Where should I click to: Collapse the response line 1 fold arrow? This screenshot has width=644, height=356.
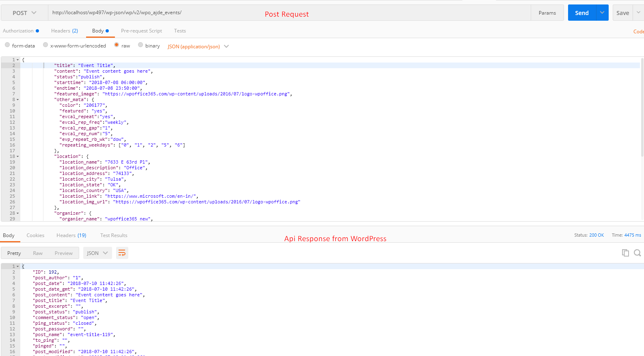pos(18,266)
